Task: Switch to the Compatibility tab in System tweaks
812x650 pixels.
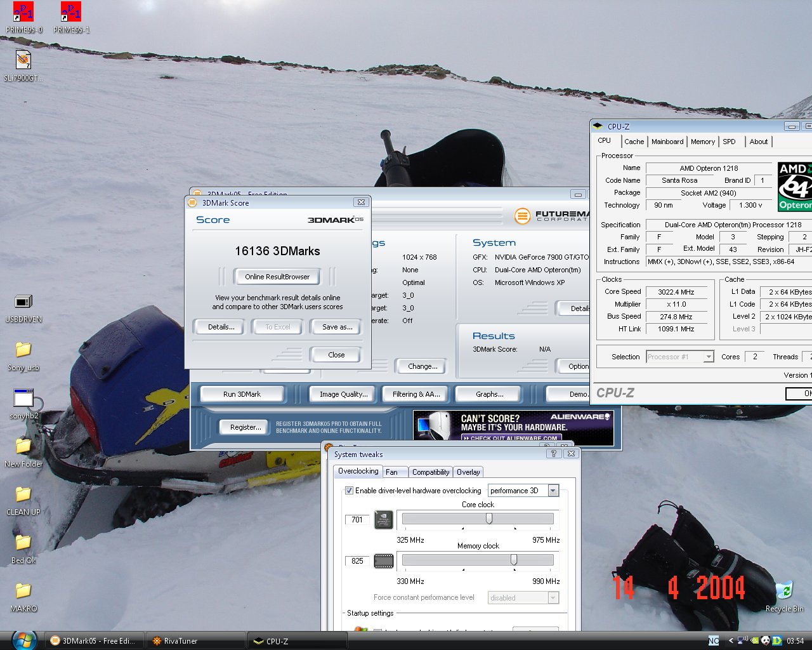Action: tap(431, 472)
